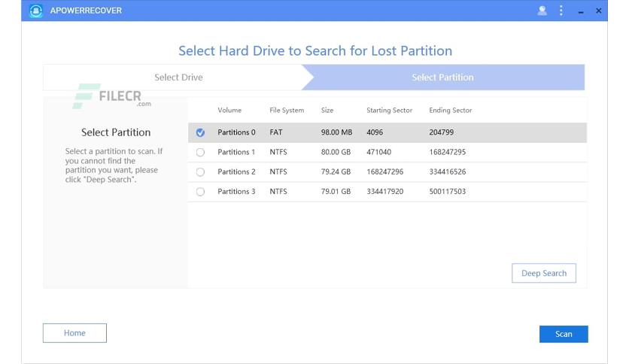Click the NTFS cell of Partitions 3

pyautogui.click(x=278, y=191)
